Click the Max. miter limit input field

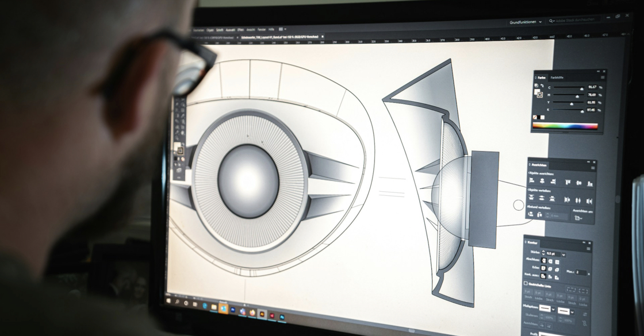[x=581, y=272]
